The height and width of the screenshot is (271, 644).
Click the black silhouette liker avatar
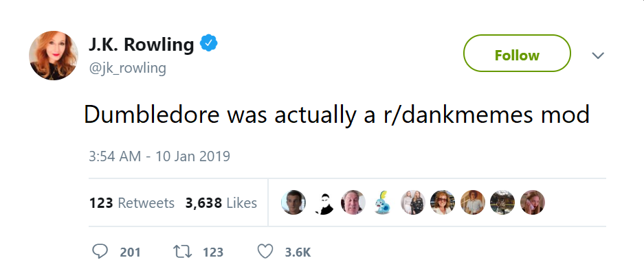(x=323, y=202)
